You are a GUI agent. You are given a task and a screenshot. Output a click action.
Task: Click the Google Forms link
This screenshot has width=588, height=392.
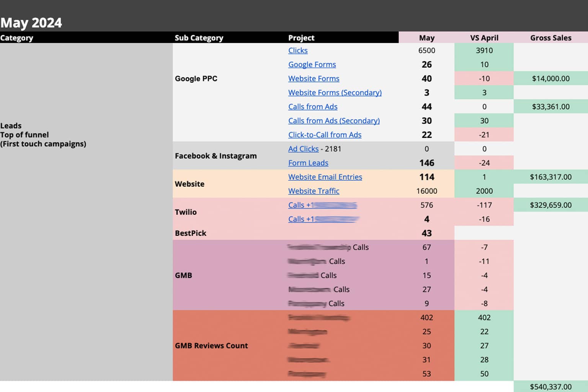312,65
